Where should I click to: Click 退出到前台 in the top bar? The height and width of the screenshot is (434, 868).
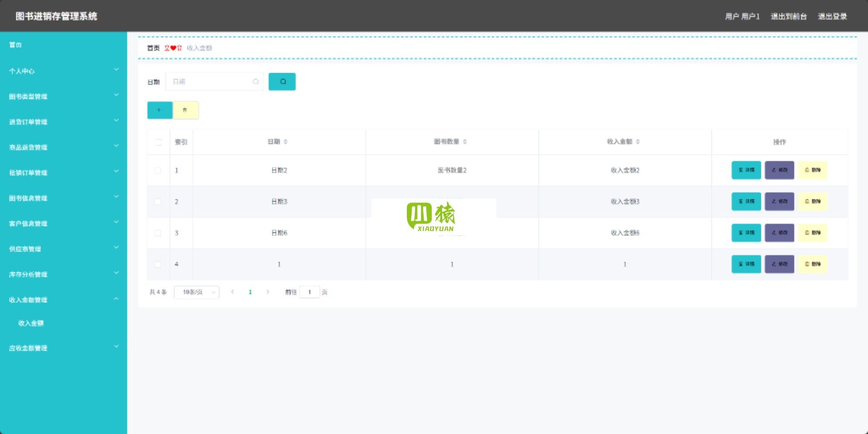pos(789,16)
